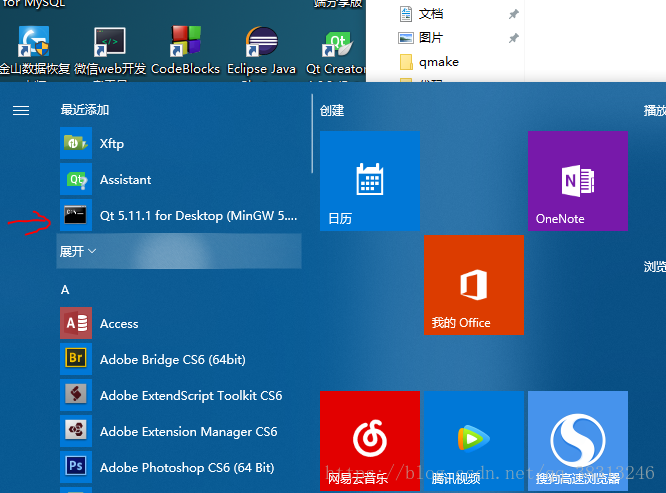The width and height of the screenshot is (666, 493).
Task: Open the Xftp app icon
Action: coord(76,143)
